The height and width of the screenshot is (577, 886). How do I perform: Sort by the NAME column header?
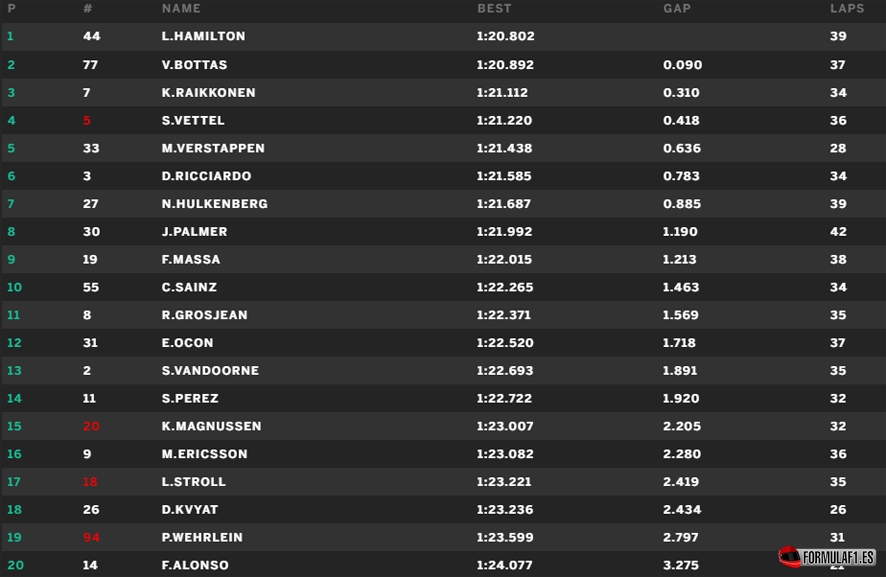click(x=181, y=9)
